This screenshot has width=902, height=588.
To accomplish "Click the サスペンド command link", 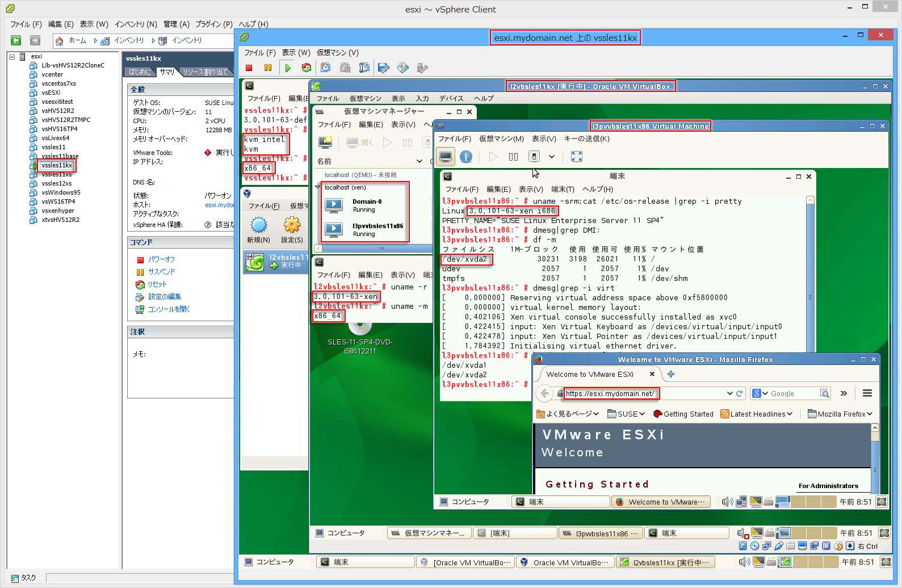I will 162,272.
